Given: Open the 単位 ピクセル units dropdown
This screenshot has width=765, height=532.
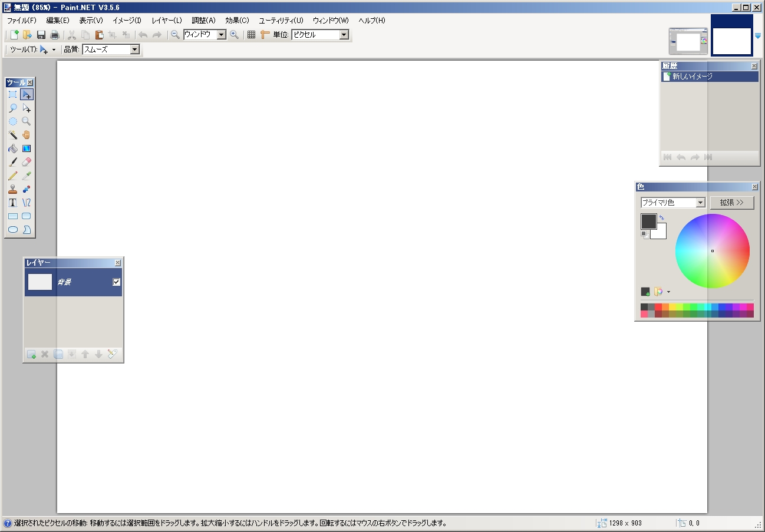Looking at the screenshot, I should click(x=344, y=35).
